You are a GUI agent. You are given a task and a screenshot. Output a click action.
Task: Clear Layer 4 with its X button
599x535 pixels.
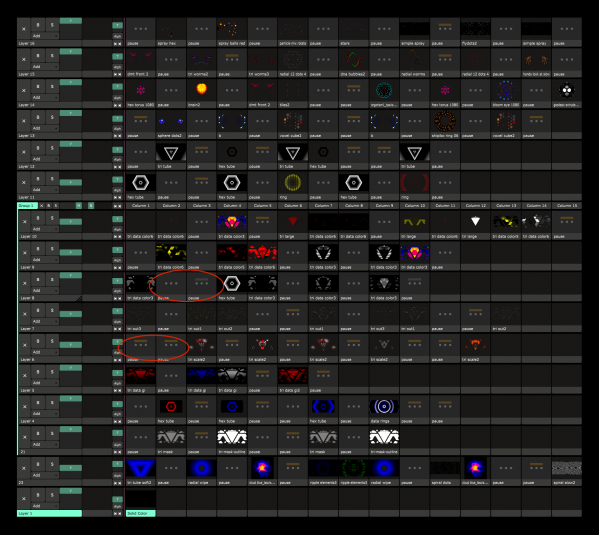click(x=25, y=407)
